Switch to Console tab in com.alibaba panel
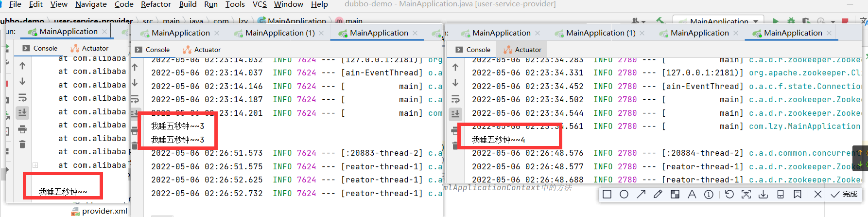The height and width of the screenshot is (217, 868). pos(40,48)
